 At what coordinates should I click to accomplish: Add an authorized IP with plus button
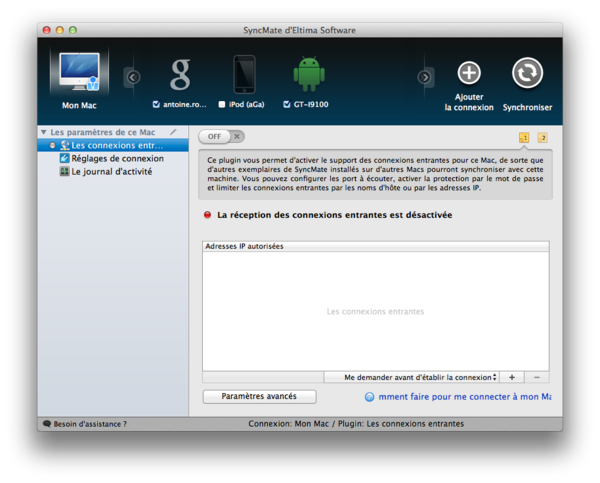[512, 377]
